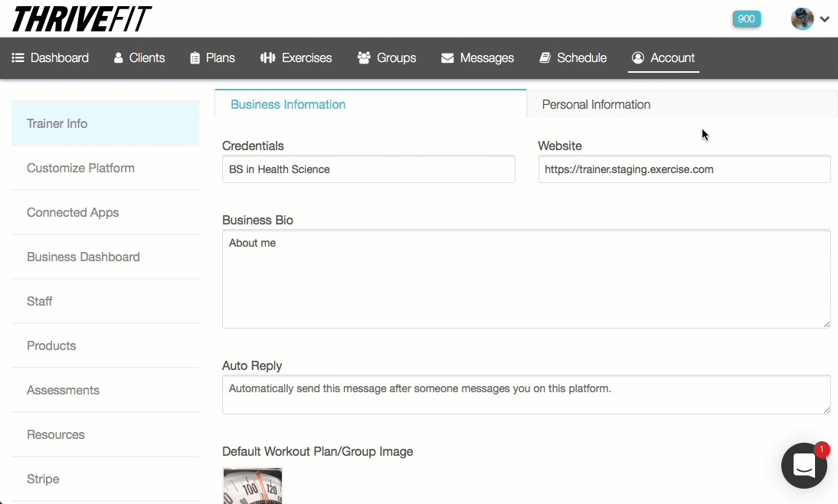
Task: Open Assessments in sidebar
Action: click(105, 390)
